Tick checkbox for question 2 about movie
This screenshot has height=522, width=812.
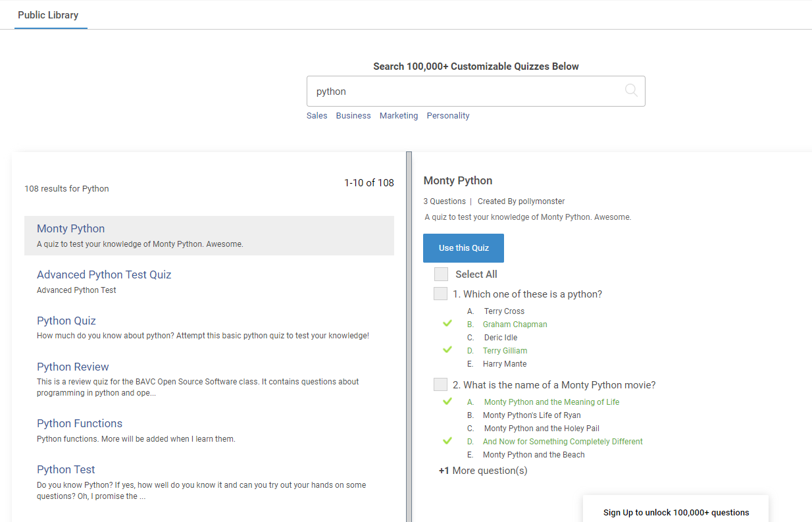[440, 385]
